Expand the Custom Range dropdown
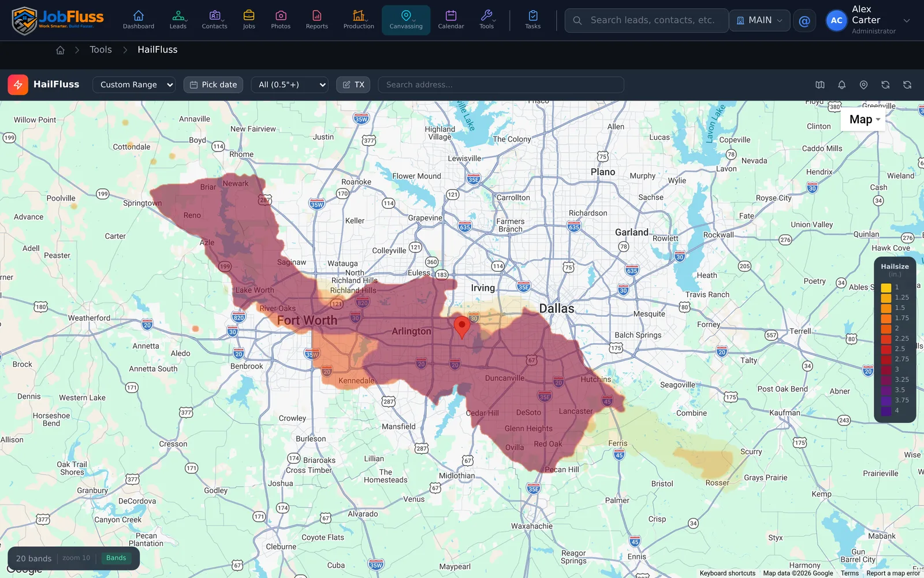Screen dimensions: 924x578 click(x=134, y=84)
